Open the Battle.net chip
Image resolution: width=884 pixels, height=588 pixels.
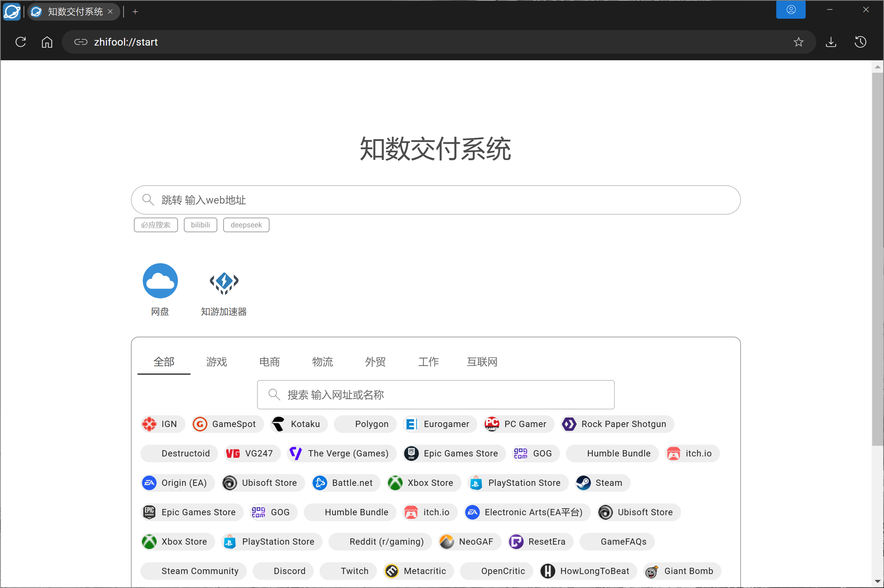[x=346, y=483]
